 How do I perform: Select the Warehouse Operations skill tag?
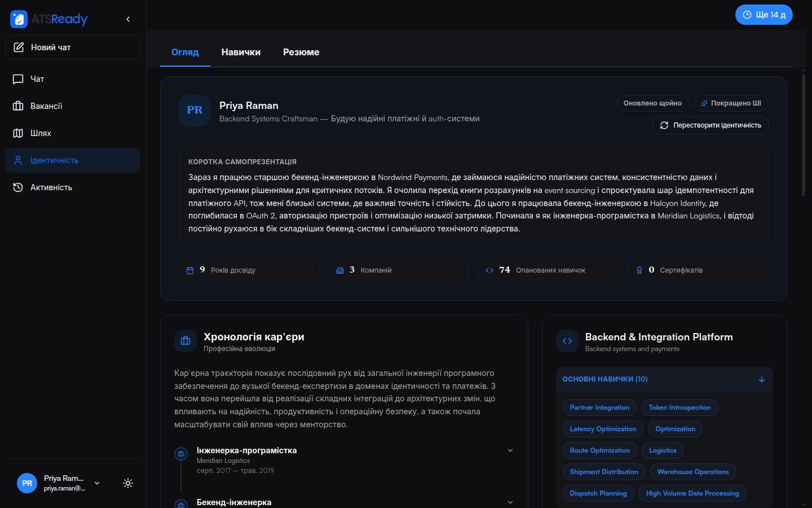pos(693,472)
